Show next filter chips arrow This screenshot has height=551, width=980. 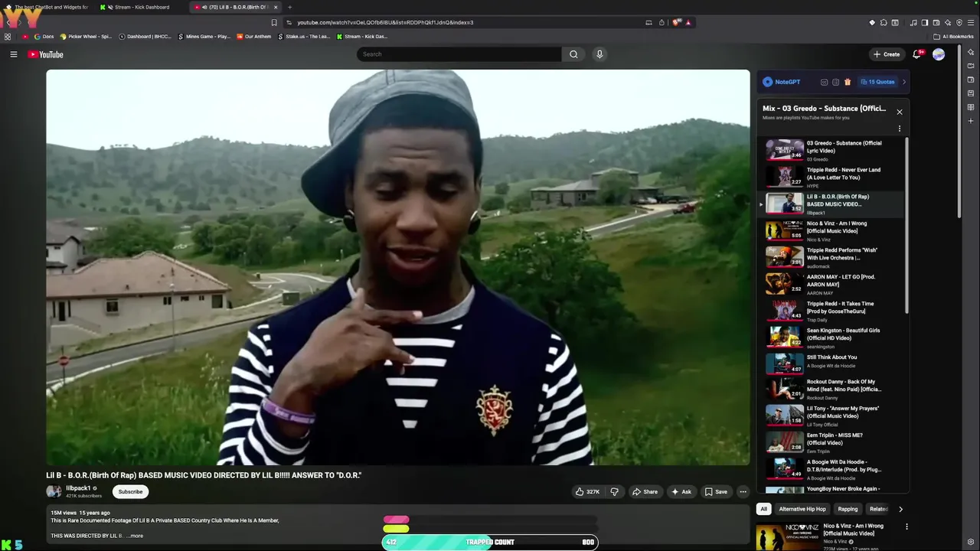click(x=900, y=509)
